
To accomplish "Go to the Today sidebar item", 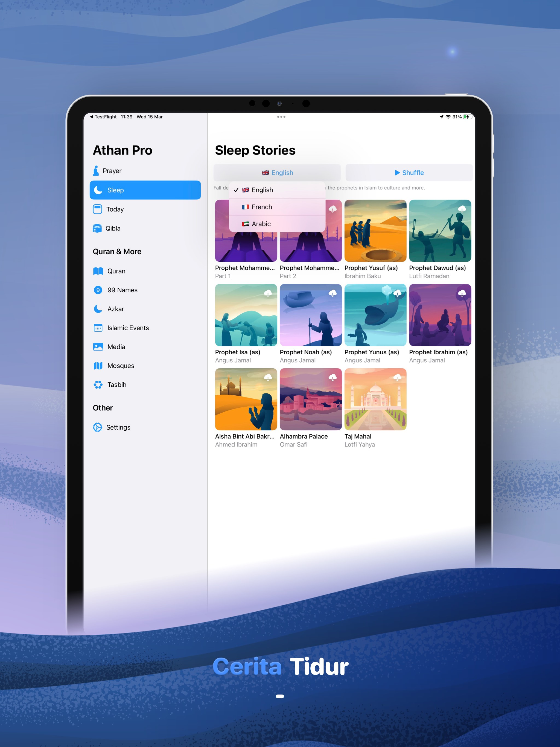I will point(145,209).
